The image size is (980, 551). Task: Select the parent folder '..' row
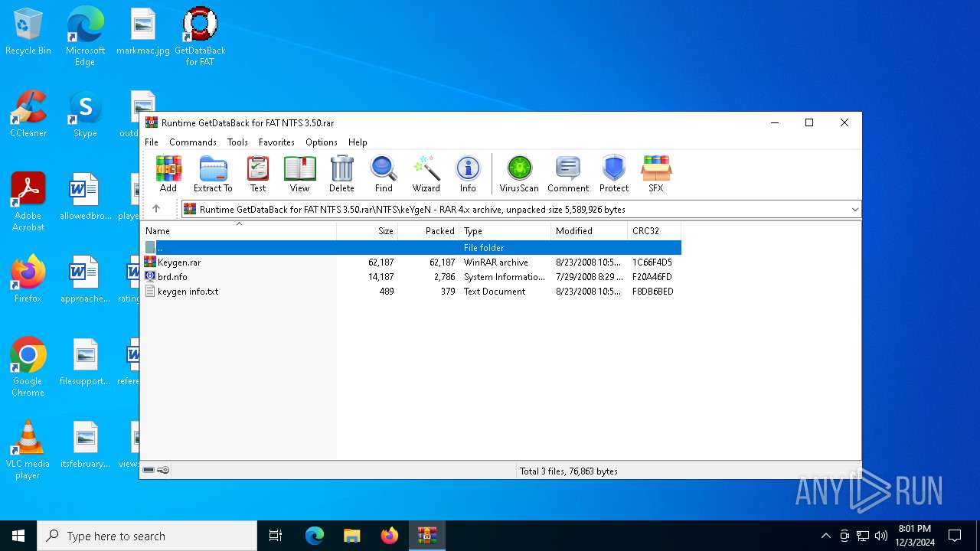pos(411,248)
